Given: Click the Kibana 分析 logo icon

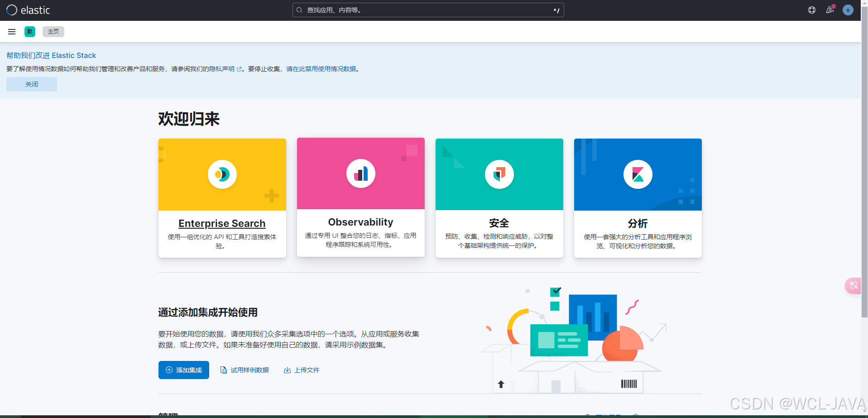Looking at the screenshot, I should pyautogui.click(x=638, y=174).
